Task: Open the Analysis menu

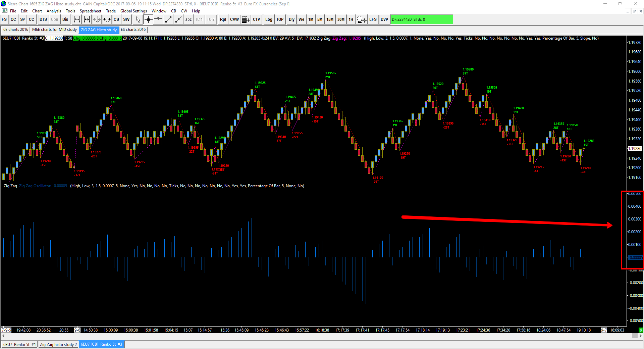Action: (54, 11)
